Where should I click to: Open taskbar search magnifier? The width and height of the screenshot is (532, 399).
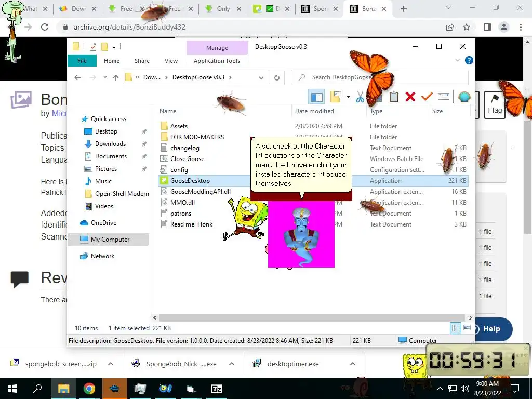(x=37, y=389)
